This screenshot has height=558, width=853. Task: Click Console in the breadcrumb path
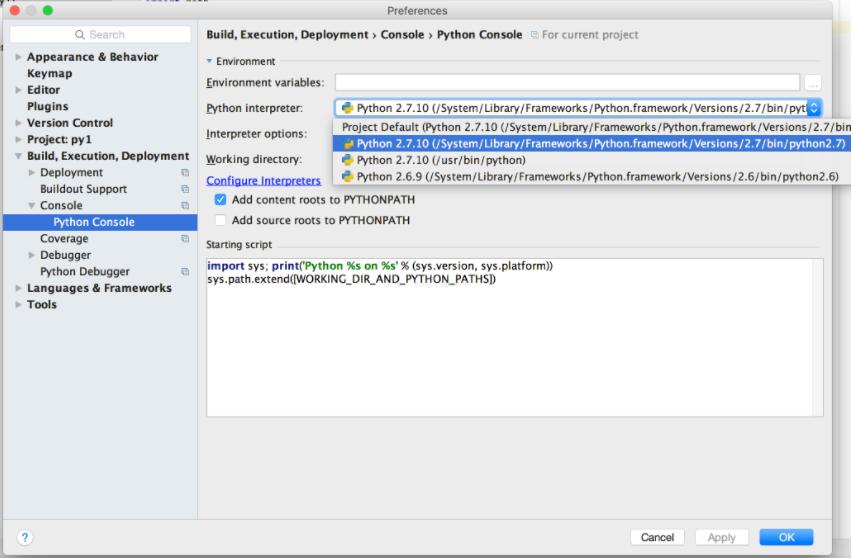[x=402, y=35]
